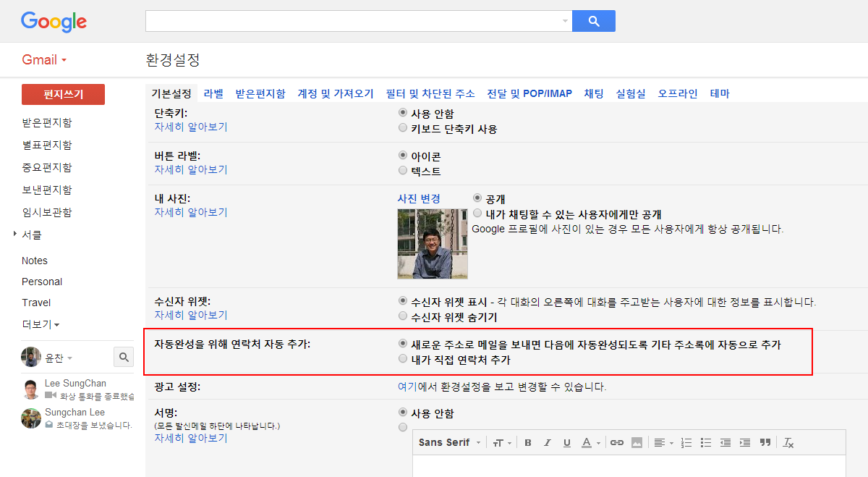Toggle underline in signature editor

[566, 442]
